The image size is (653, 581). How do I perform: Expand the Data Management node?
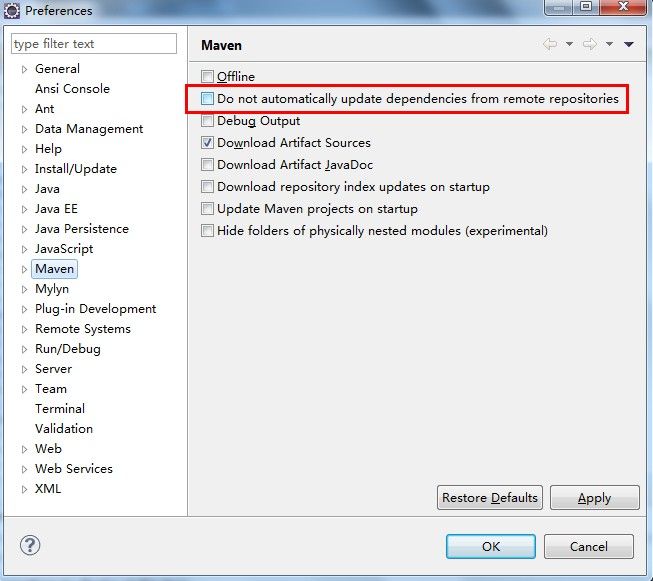(25, 129)
